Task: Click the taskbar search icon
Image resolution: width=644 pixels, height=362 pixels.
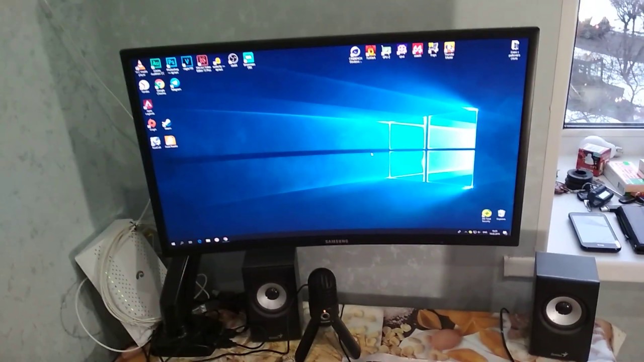Action: click(183, 242)
